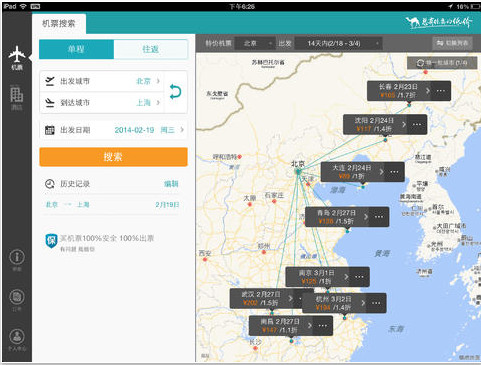
Task: Click the 保 insurance shield icon
Action: pyautogui.click(x=51, y=241)
